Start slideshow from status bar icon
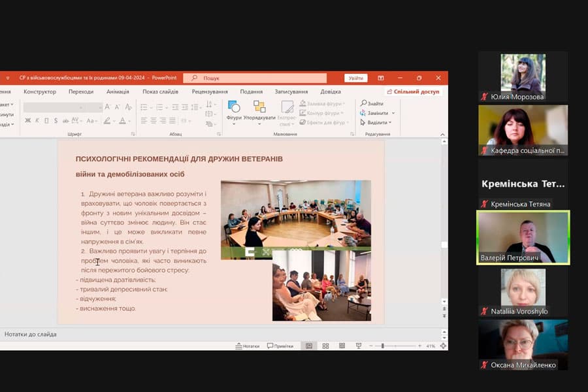 [x=359, y=346]
